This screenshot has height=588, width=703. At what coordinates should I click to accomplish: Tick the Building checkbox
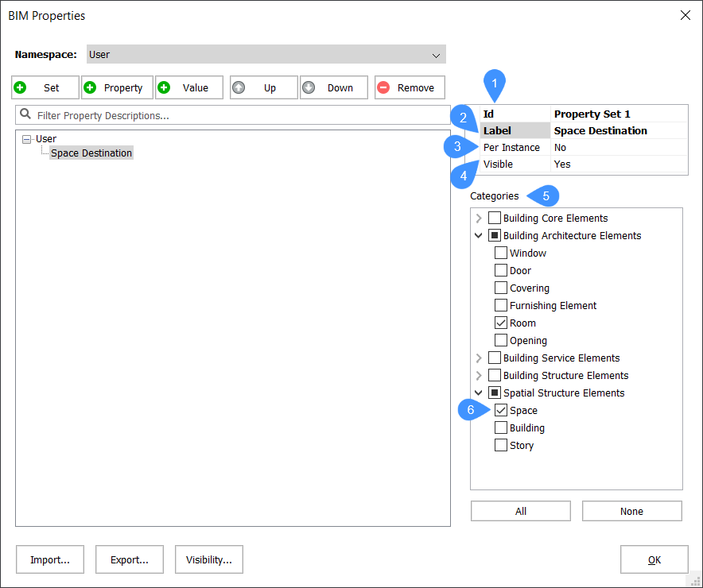point(501,428)
